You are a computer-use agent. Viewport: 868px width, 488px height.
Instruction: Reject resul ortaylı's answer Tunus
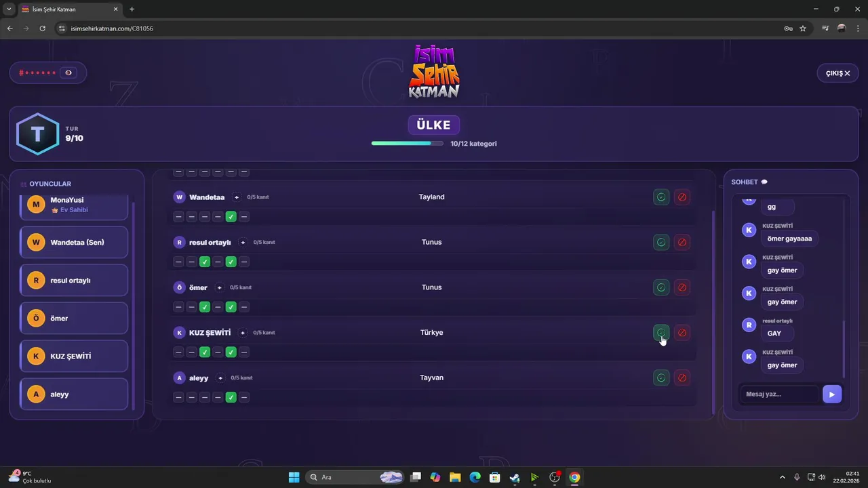pyautogui.click(x=682, y=242)
